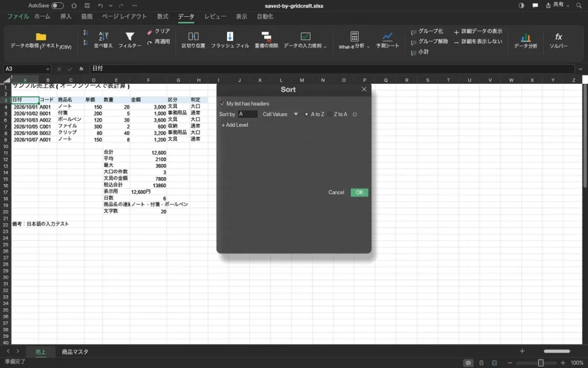Open the ファイル tab
The width and height of the screenshot is (588, 368).
[18, 17]
